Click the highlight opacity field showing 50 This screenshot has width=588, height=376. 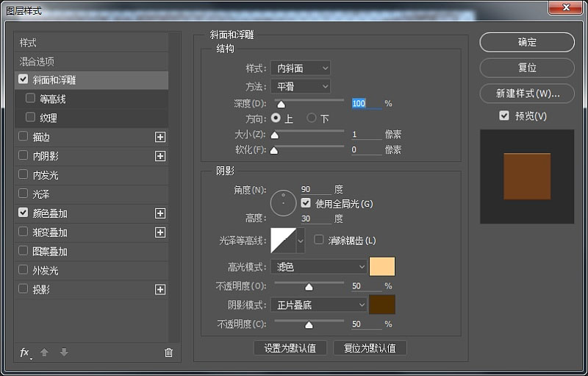click(x=366, y=286)
